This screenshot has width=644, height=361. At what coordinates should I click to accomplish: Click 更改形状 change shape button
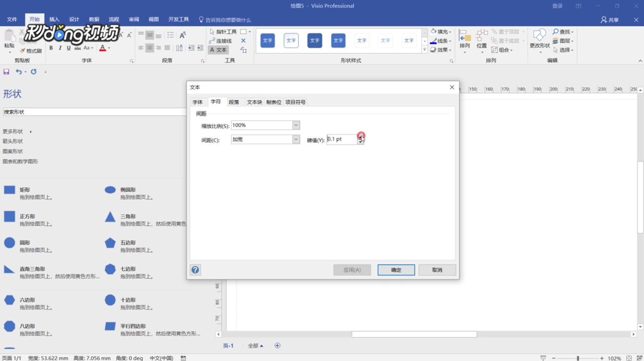coord(540,41)
